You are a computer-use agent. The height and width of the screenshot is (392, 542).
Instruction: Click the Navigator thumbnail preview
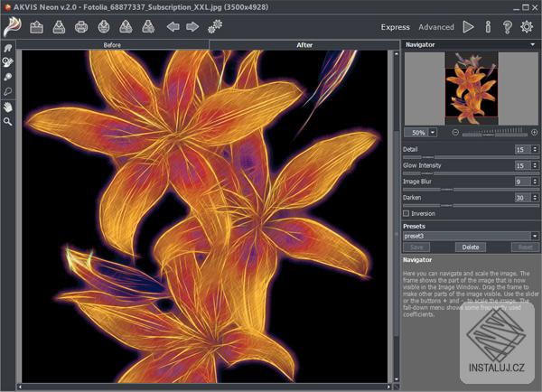coord(472,89)
